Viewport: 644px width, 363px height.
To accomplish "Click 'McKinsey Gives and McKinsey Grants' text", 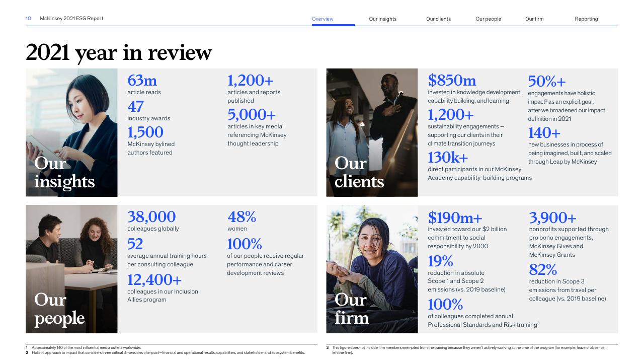I will coord(556,251).
